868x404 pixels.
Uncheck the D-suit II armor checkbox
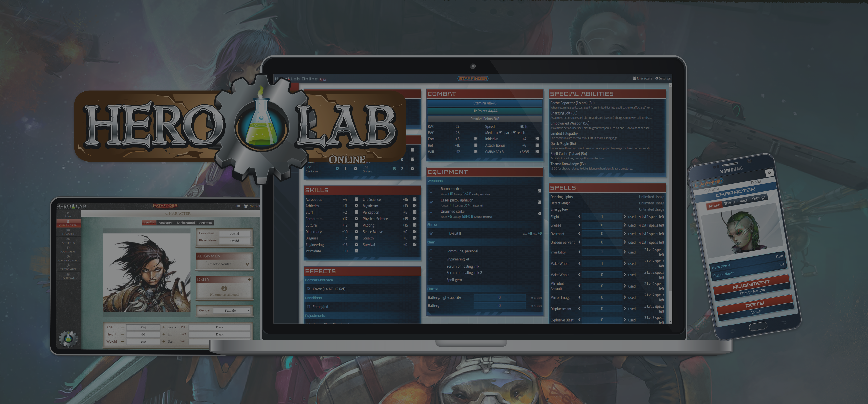tap(431, 233)
